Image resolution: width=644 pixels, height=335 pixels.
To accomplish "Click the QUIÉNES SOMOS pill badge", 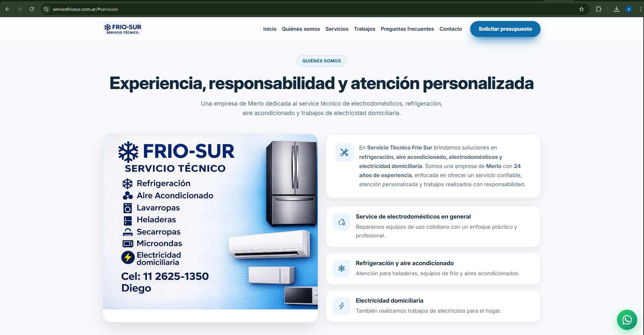I will point(321,61).
